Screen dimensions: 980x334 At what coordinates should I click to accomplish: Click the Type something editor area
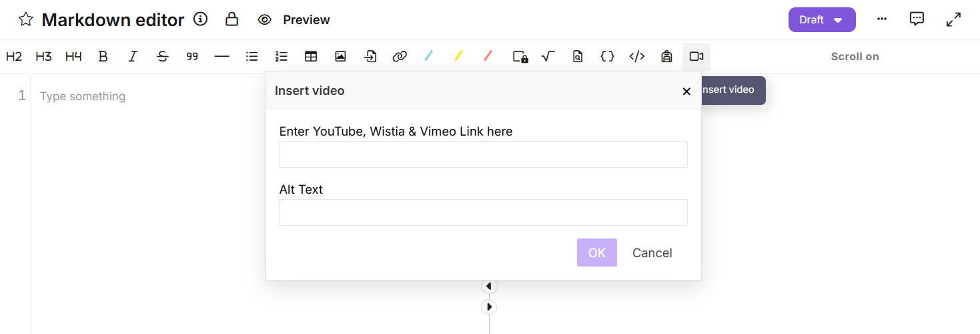pos(83,96)
